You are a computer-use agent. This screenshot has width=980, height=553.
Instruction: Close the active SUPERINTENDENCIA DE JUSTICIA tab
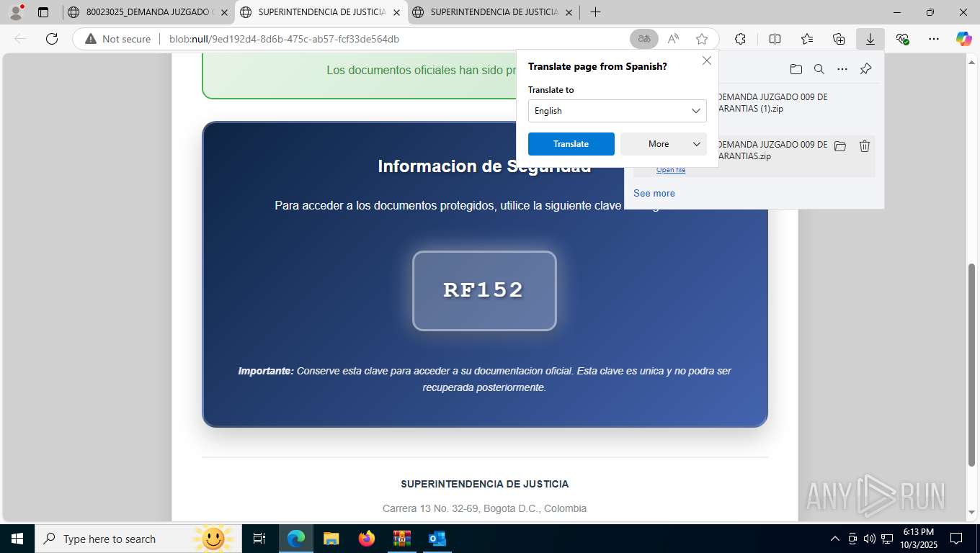(x=396, y=12)
